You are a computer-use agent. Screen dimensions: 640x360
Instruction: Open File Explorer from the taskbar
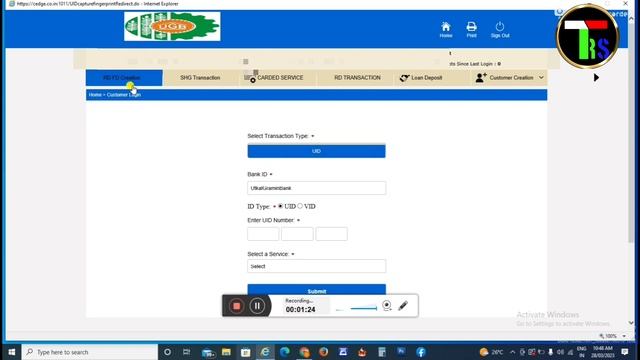point(226,352)
